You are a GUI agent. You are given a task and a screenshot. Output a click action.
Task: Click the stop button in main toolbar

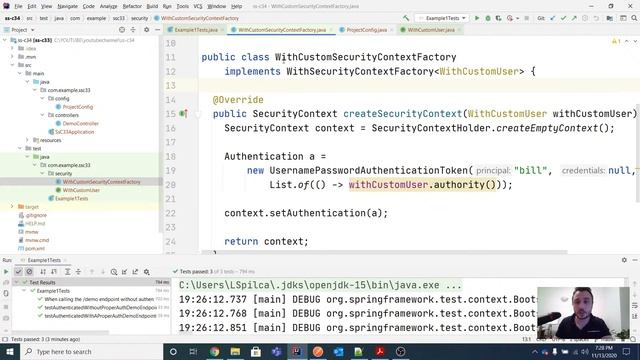[x=527, y=18]
